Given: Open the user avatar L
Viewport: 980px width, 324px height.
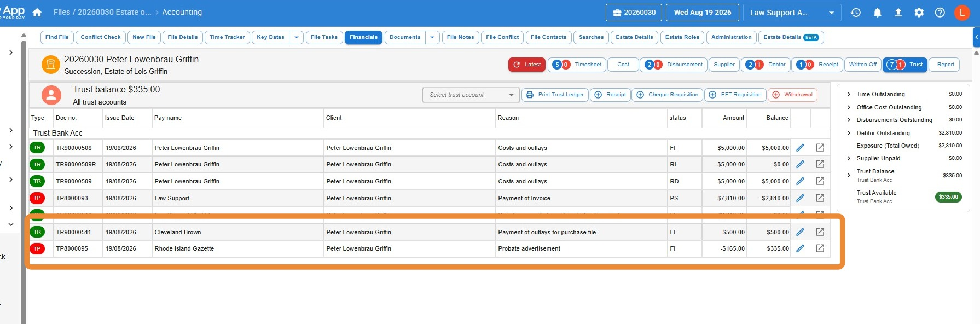Looking at the screenshot, I should click(x=961, y=13).
